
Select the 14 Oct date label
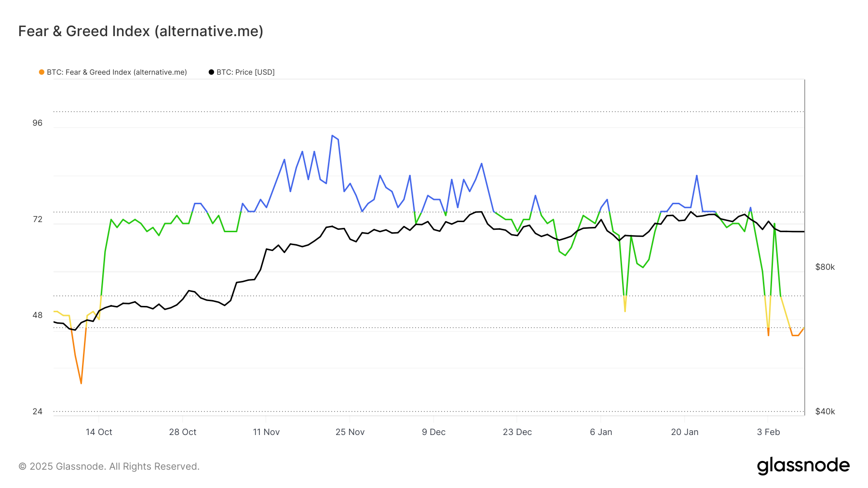click(x=99, y=432)
